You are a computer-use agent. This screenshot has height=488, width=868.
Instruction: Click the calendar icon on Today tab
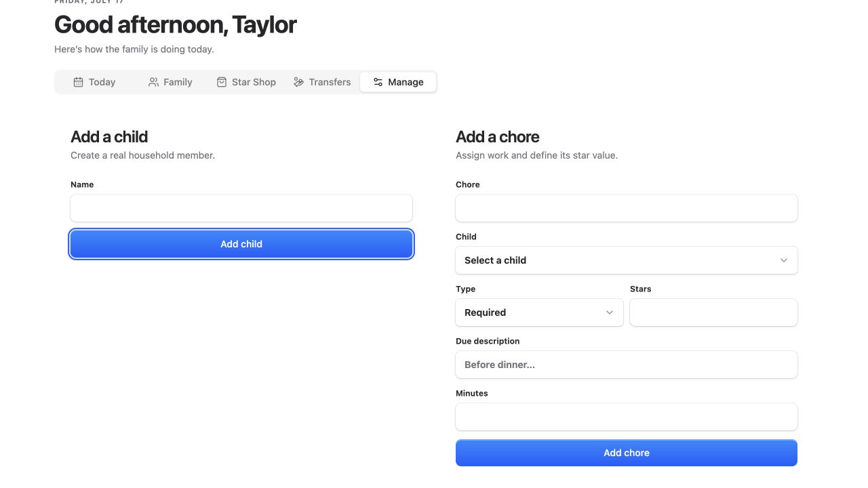(x=78, y=82)
